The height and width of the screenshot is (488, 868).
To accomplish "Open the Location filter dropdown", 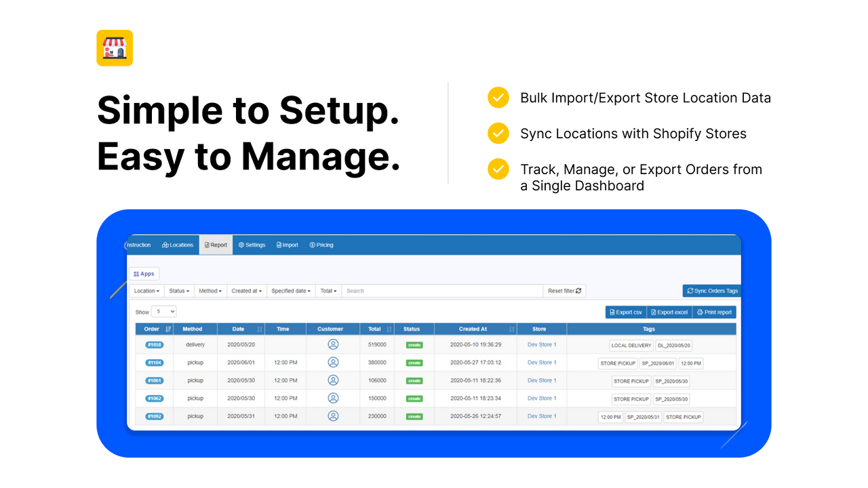I will tap(146, 290).
